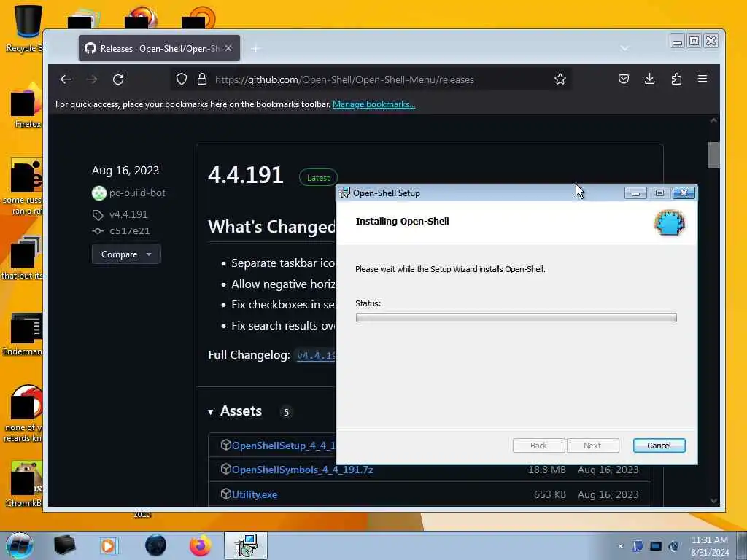This screenshot has height=560, width=747.
Task: Expand the Compare dropdown button
Action: 126,254
